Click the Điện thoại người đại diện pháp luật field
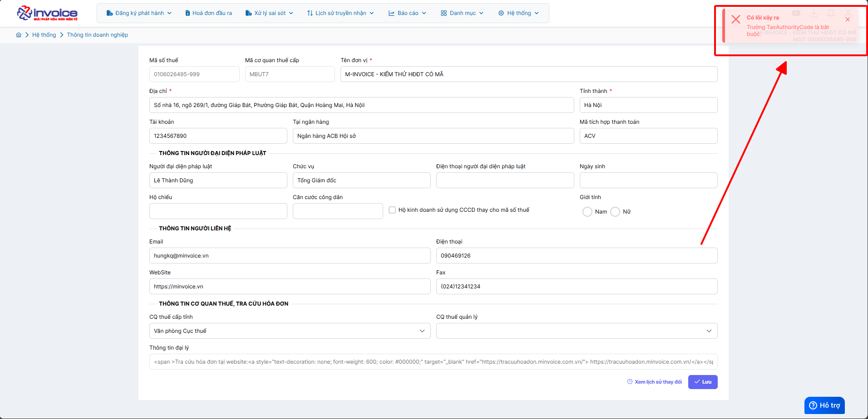 (x=505, y=180)
